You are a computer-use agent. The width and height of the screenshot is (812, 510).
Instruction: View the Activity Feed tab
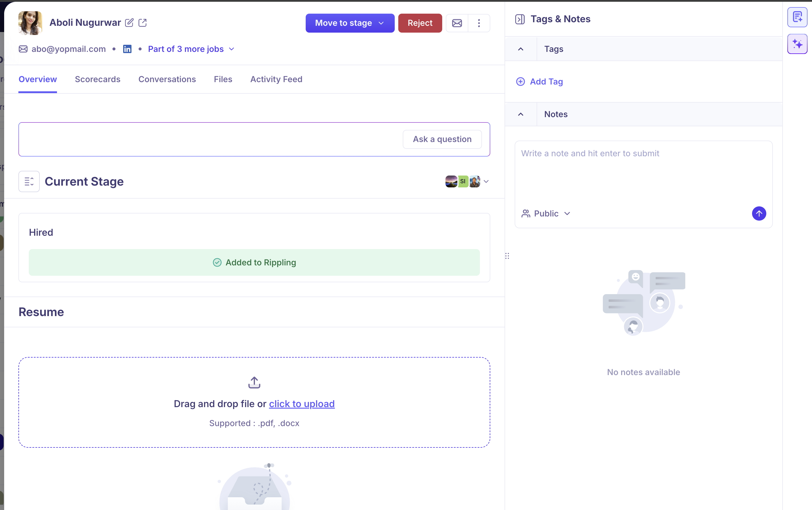pos(276,79)
